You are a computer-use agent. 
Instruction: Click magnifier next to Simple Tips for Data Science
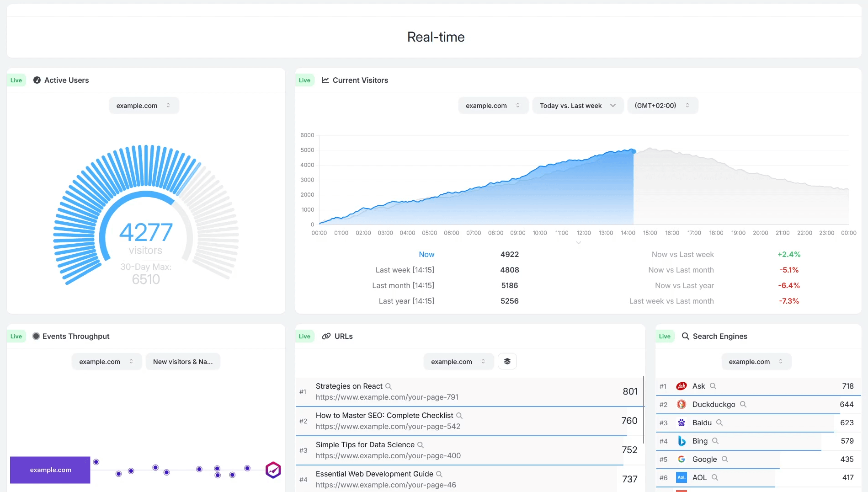[421, 445]
